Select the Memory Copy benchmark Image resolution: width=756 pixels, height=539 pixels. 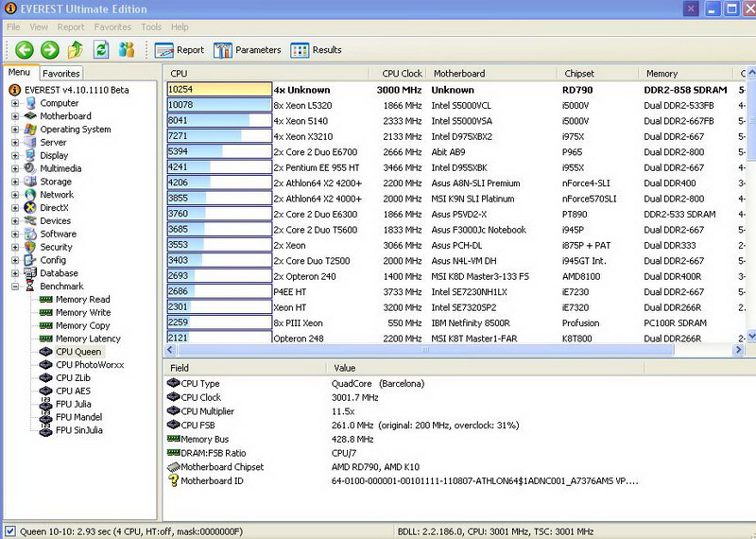pos(82,325)
